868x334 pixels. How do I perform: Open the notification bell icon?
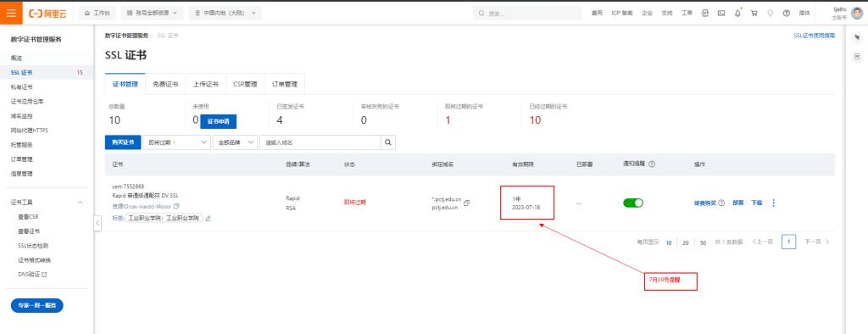pos(737,13)
